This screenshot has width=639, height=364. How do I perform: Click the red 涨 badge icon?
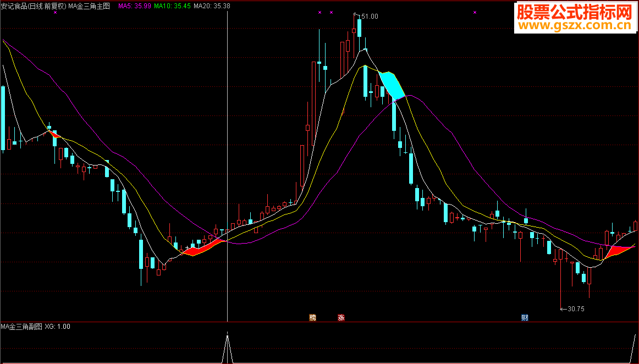(x=341, y=317)
